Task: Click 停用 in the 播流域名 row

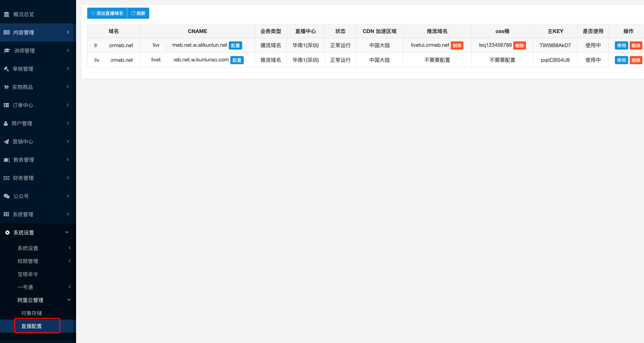Action: pos(621,45)
